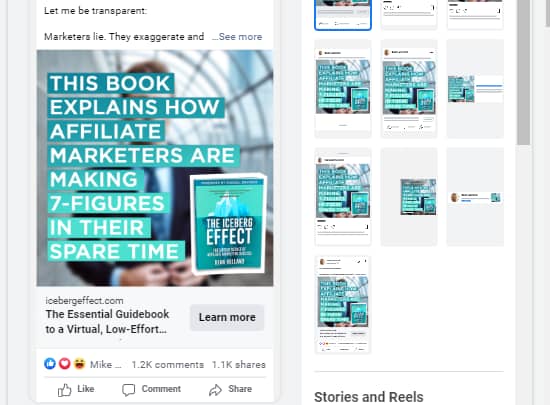Click the blue Like reaction emoji
This screenshot has width=550, height=405.
click(x=50, y=364)
